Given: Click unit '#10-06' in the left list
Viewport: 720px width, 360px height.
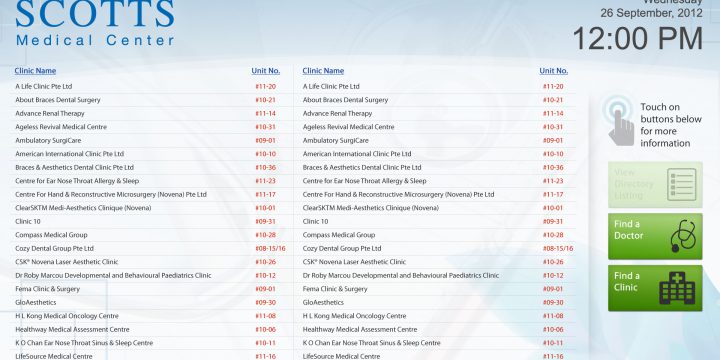Looking at the screenshot, I should point(265,330).
